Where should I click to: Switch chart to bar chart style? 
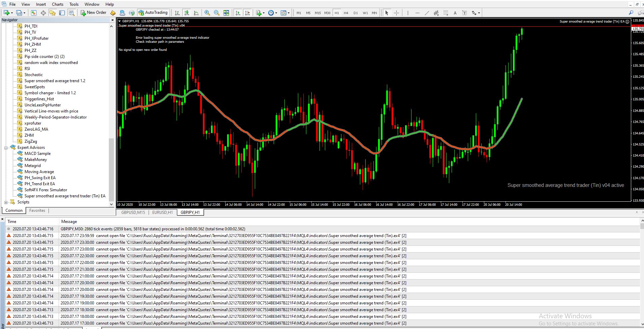177,13
